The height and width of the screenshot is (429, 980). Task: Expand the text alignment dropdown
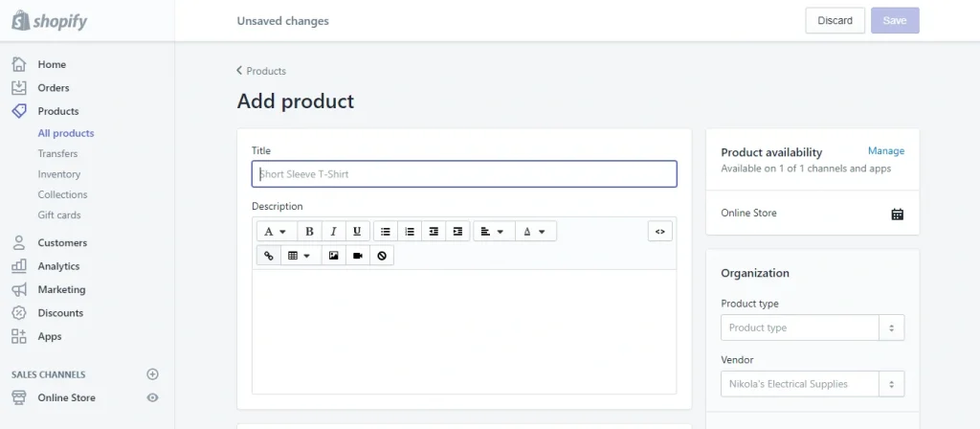pos(492,232)
